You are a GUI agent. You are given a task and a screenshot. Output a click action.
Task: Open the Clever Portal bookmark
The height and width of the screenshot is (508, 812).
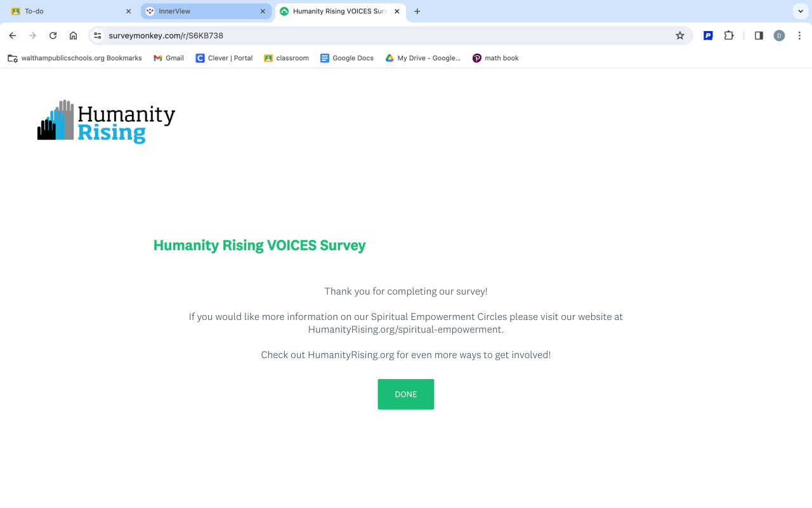pyautogui.click(x=224, y=58)
